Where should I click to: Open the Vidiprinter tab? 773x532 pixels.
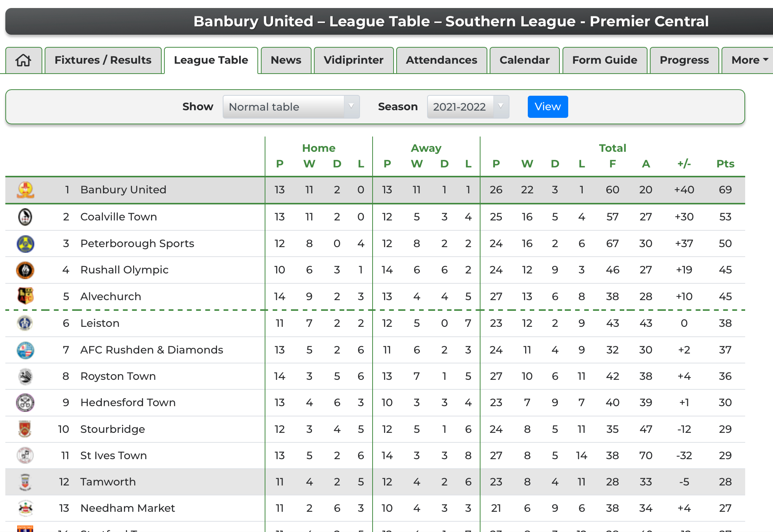pyautogui.click(x=354, y=60)
